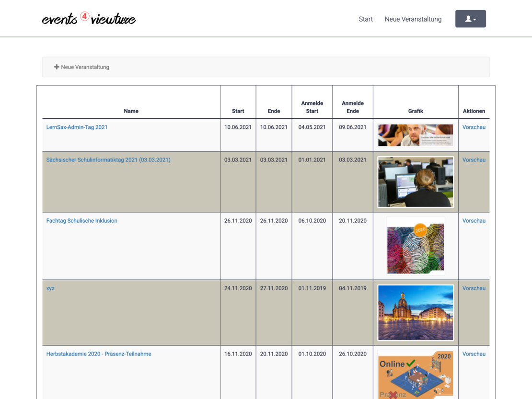Screen dimensions: 532x399
Task: Select start date 10.06.2021 of LernSax-Admin-Tag
Action: click(x=238, y=127)
